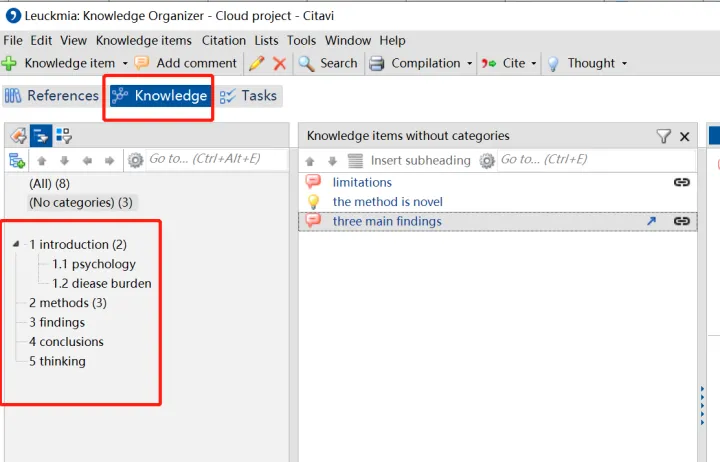Click Add comment in the toolbar
This screenshot has width=720, height=462.
click(186, 63)
